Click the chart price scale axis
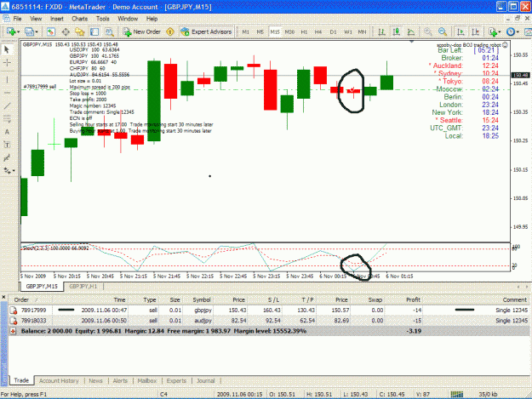Image resolution: width=532 pixels, height=399 pixels. pos(520,141)
